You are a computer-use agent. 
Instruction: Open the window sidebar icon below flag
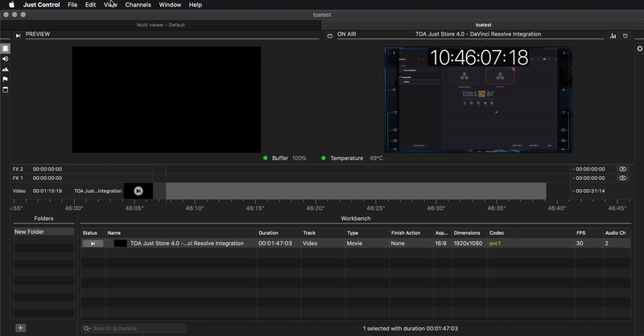click(6, 90)
